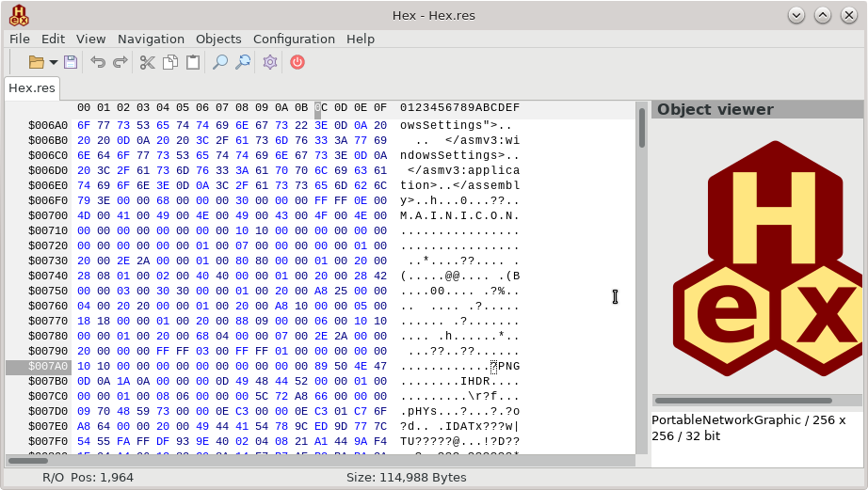Expand the Open file dropdown arrow
Viewport: 868px width, 490px height.
54,63
